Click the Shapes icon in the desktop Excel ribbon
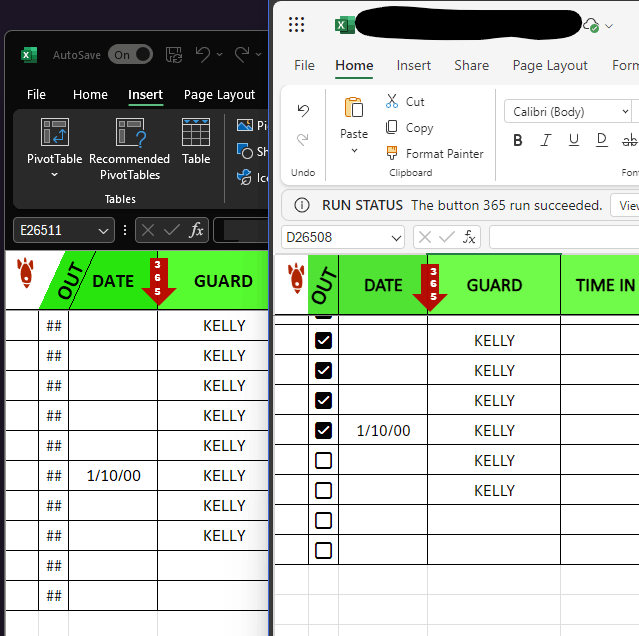 [x=245, y=151]
